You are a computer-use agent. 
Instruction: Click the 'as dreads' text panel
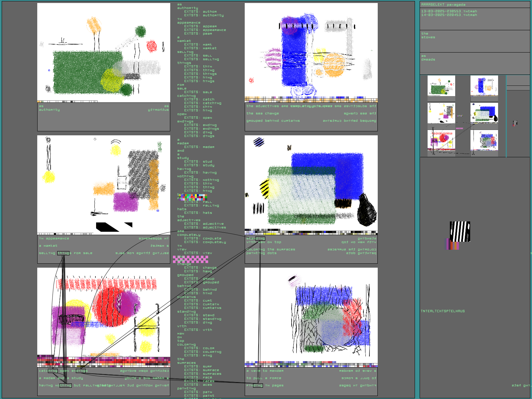click(x=474, y=63)
